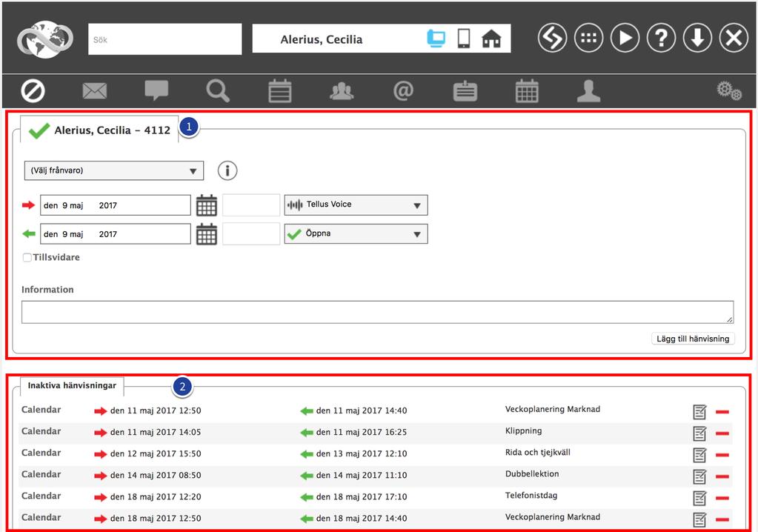
Task: Open the @ symbol toolbar icon
Action: 403,91
